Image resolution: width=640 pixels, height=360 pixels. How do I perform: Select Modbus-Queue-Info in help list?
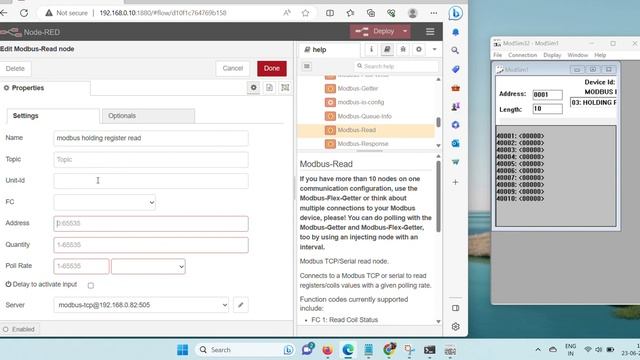tap(364, 116)
